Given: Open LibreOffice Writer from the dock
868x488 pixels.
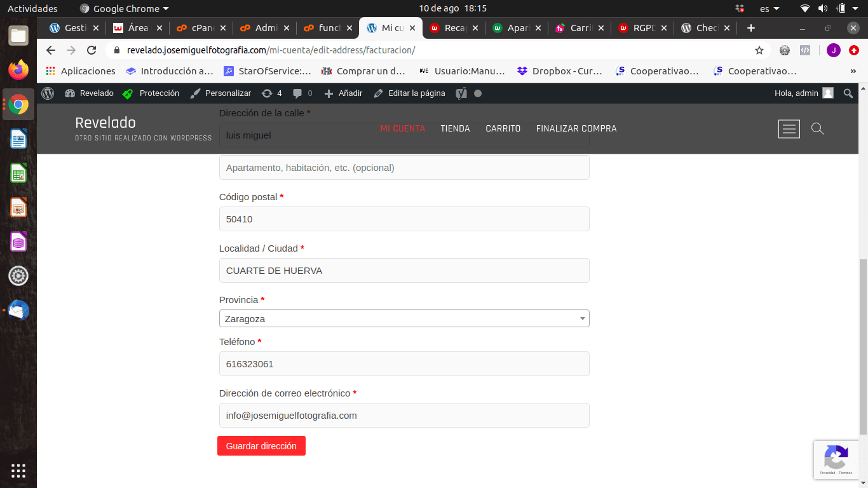Looking at the screenshot, I should pyautogui.click(x=18, y=139).
